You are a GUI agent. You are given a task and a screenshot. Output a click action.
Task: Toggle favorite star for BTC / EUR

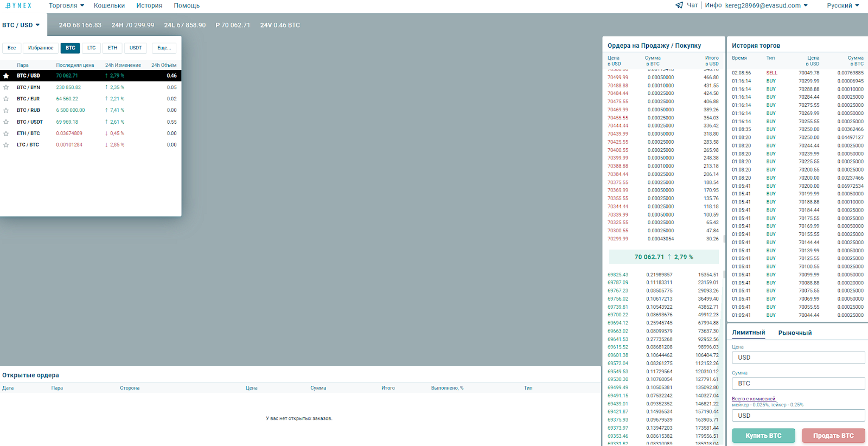(6, 99)
